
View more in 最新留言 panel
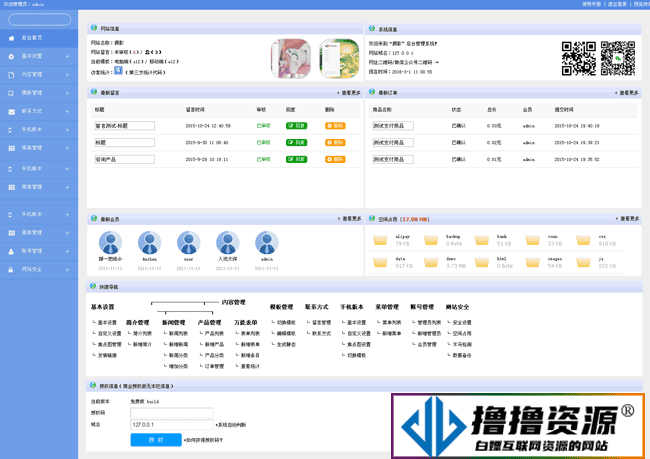tap(349, 93)
